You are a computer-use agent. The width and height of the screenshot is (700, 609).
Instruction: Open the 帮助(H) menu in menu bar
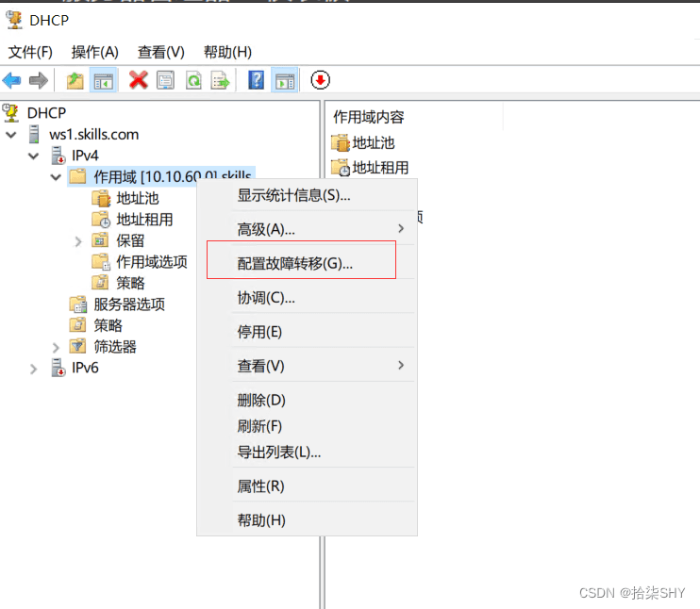tap(227, 52)
